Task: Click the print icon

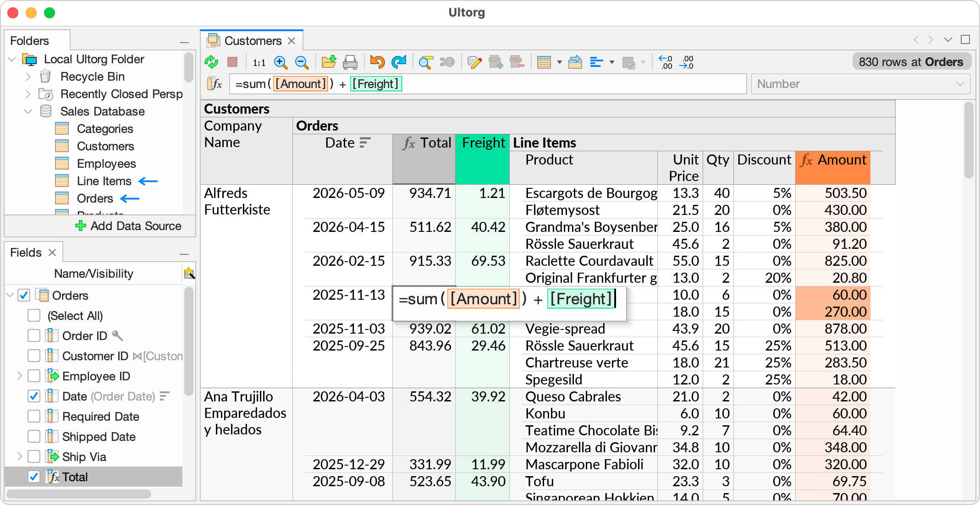Action: (x=351, y=61)
